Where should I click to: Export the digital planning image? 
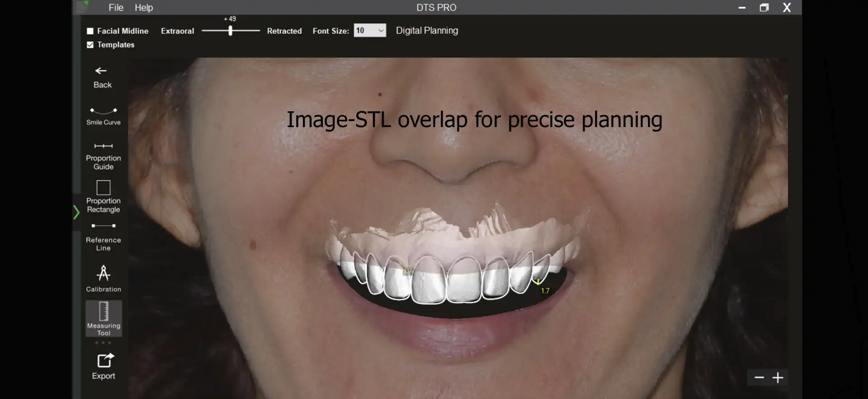click(104, 366)
